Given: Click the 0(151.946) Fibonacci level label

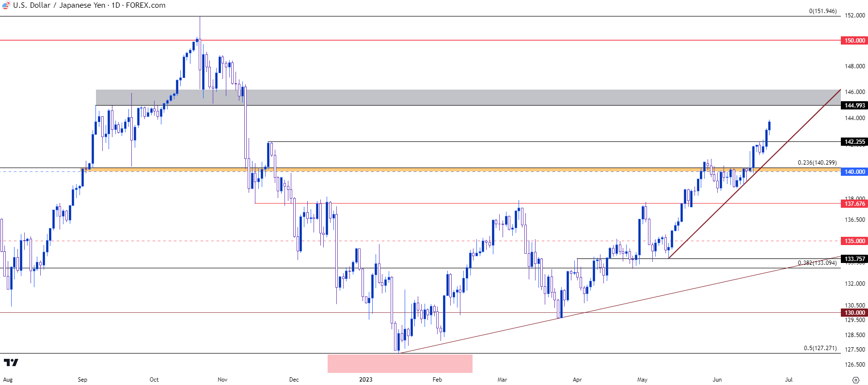Looking at the screenshot, I should tap(823, 11).
